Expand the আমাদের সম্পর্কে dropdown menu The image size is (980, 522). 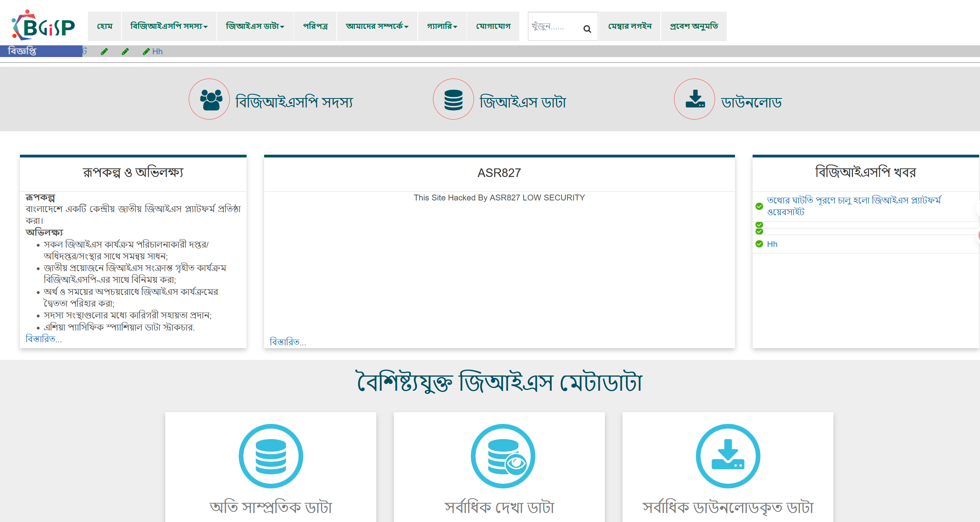377,26
